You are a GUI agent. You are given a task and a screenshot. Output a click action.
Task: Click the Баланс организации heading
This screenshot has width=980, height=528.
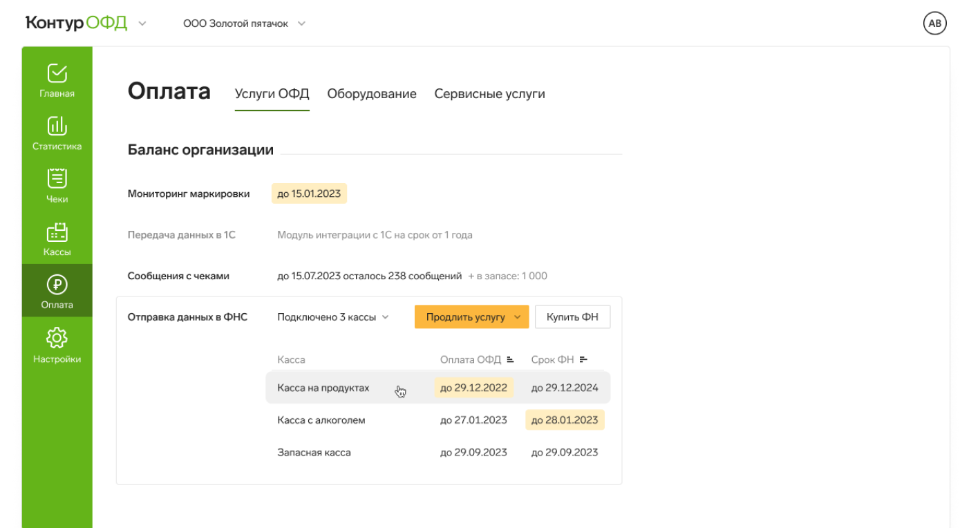click(x=200, y=150)
